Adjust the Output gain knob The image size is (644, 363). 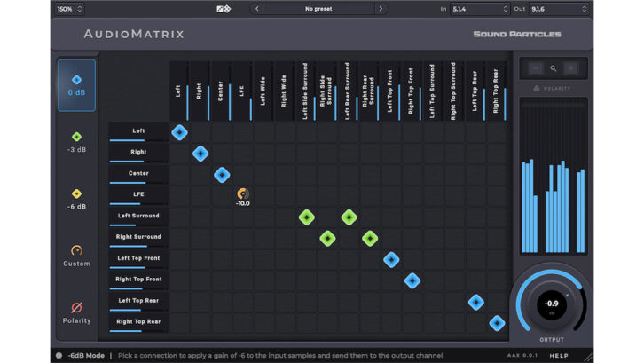coord(551,304)
